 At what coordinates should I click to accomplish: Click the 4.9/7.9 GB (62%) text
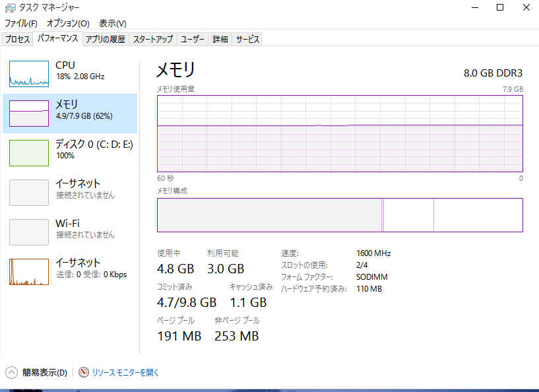(x=84, y=116)
